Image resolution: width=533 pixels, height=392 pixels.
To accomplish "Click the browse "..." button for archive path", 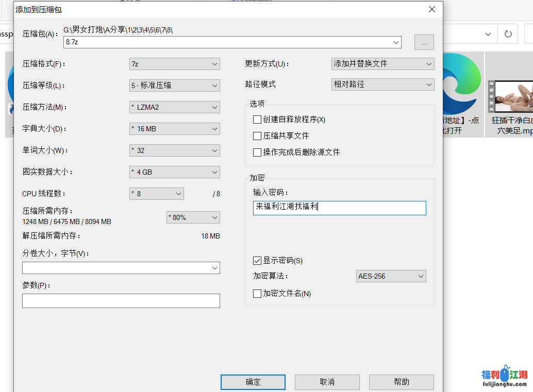I will [424, 42].
